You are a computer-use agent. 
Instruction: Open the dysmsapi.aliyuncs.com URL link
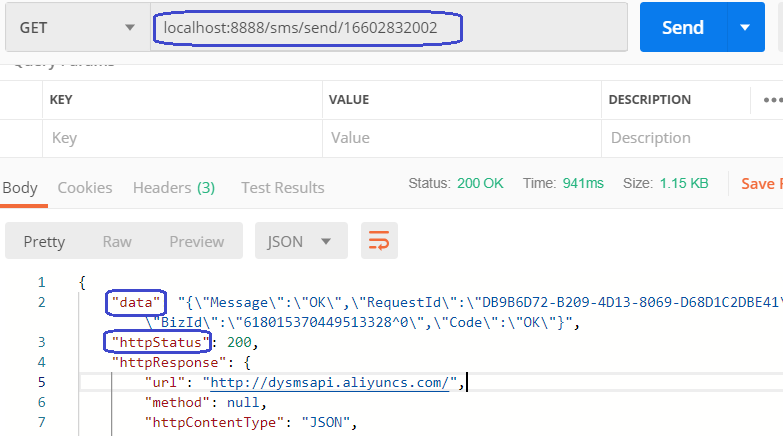point(330,383)
